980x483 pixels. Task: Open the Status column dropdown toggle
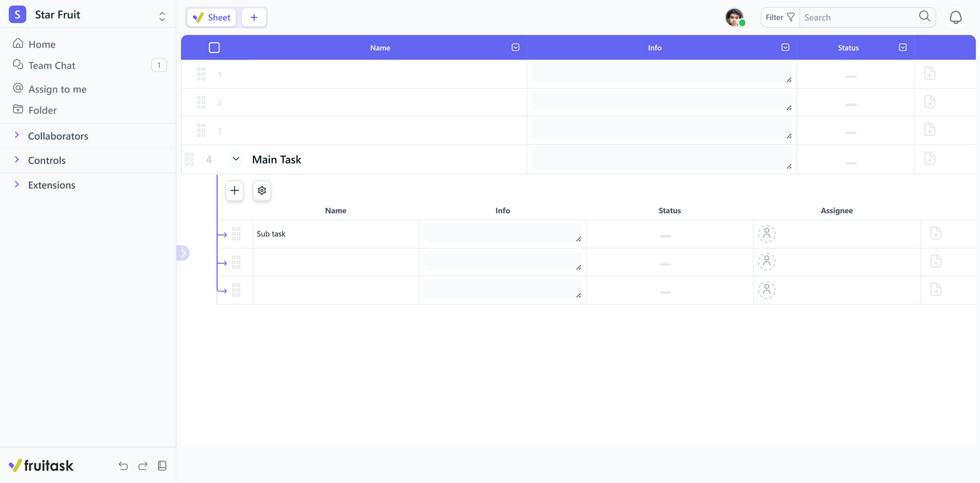point(903,48)
